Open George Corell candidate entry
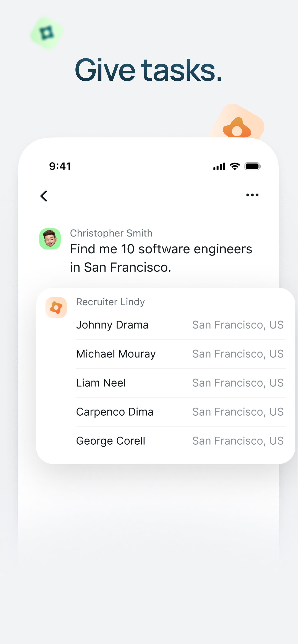The width and height of the screenshot is (298, 644). pos(181,441)
